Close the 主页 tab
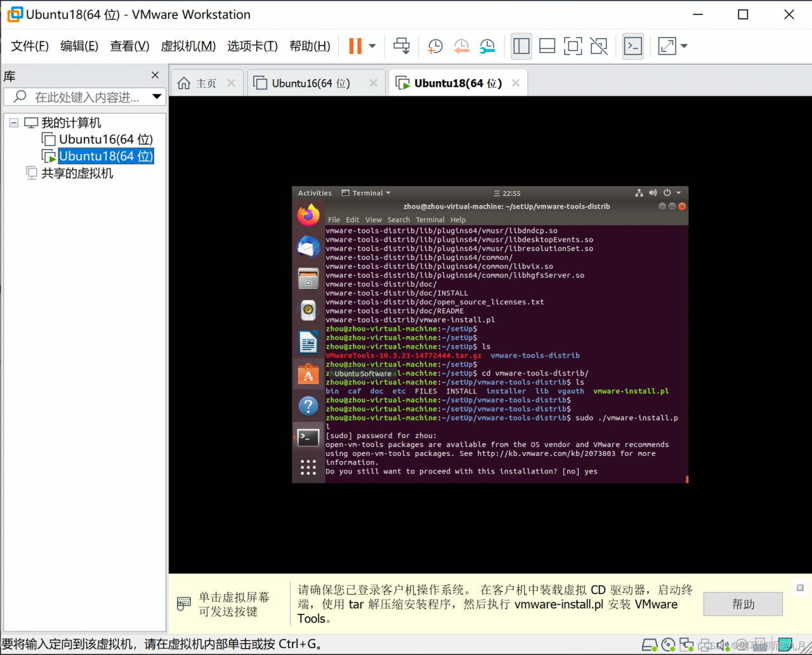The width and height of the screenshot is (812, 655). pyautogui.click(x=231, y=83)
